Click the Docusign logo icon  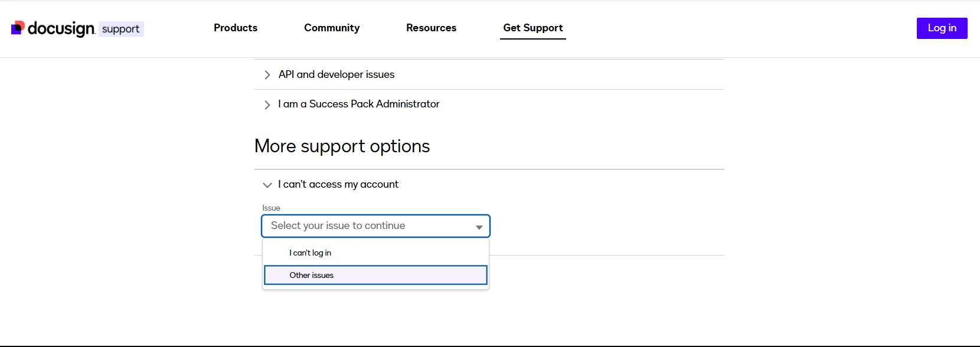(x=18, y=28)
